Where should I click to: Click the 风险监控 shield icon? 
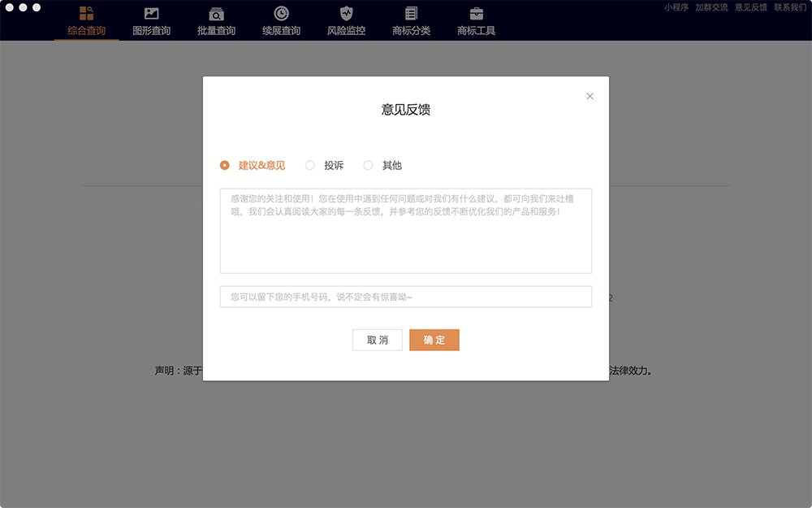click(x=346, y=14)
